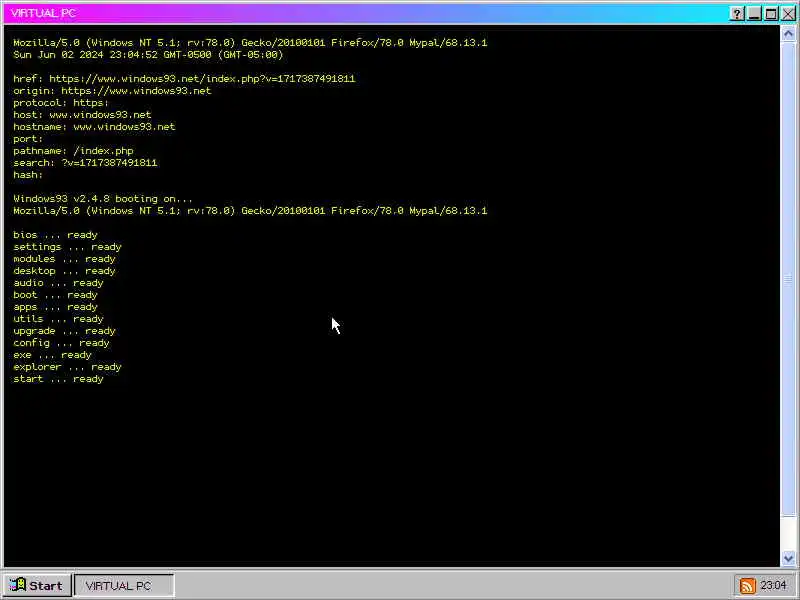Click the 'origin: https://www.windows93.net' line
This screenshot has height=600, width=800.
(112, 91)
